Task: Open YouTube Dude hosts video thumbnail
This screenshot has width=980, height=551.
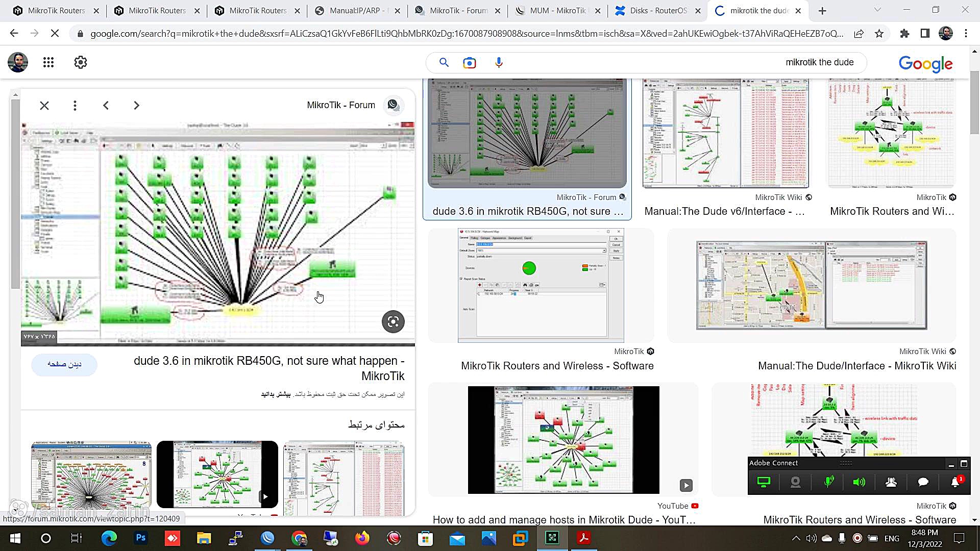Action: pos(563,440)
